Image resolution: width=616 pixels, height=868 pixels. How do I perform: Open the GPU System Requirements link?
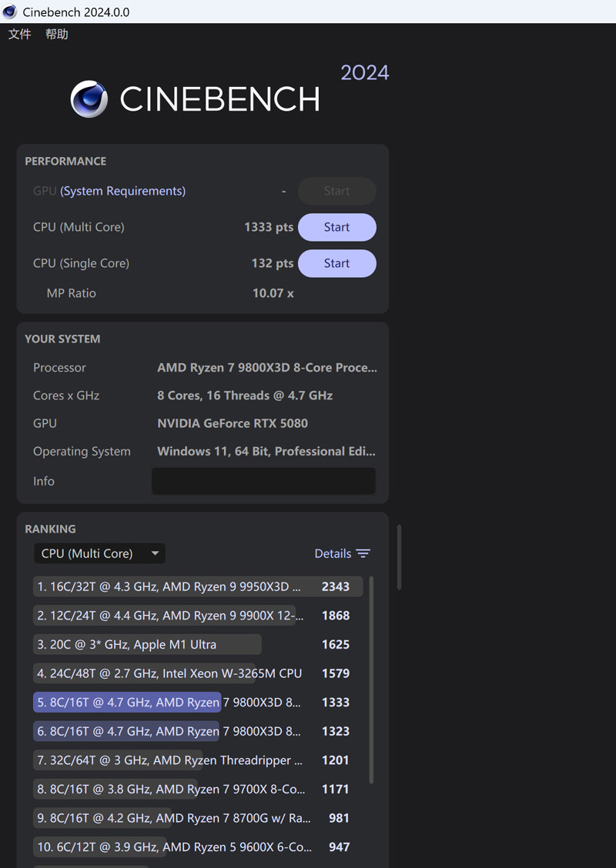point(122,191)
